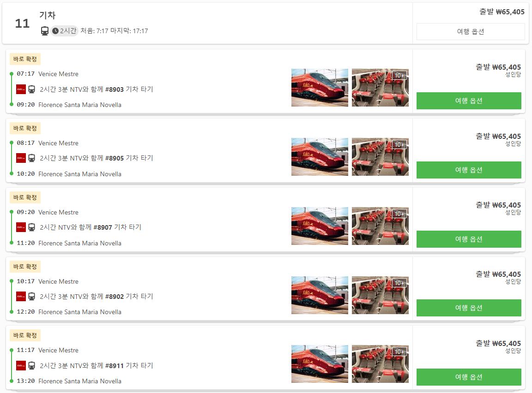Open the 10+ interior gallery for #8902
The height and width of the screenshot is (393, 532).
coord(380,295)
